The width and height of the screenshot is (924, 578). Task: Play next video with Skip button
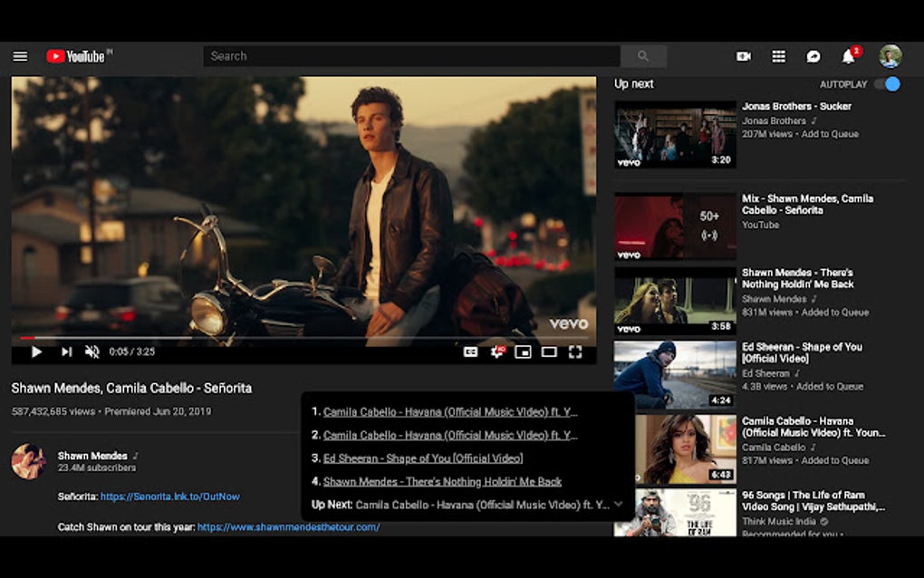click(x=65, y=352)
